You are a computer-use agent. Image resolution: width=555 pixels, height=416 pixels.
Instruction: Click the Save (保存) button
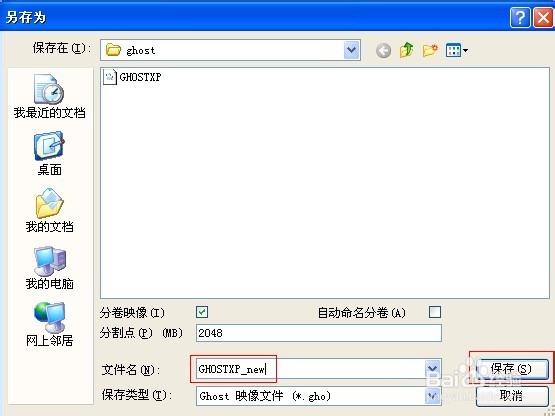point(512,369)
